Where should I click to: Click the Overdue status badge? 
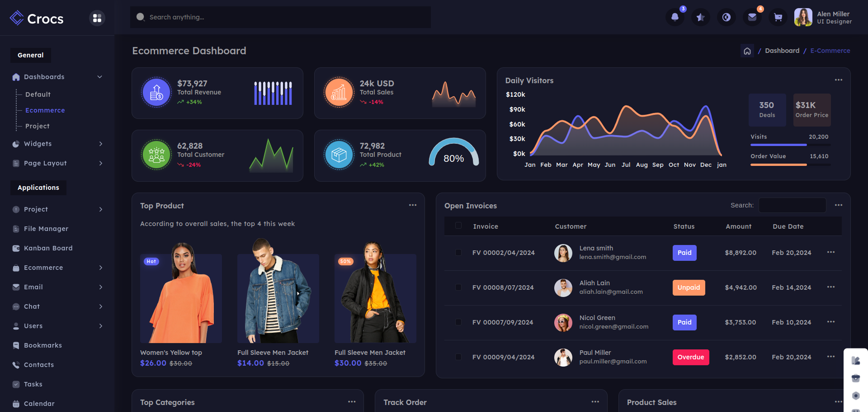(690, 357)
